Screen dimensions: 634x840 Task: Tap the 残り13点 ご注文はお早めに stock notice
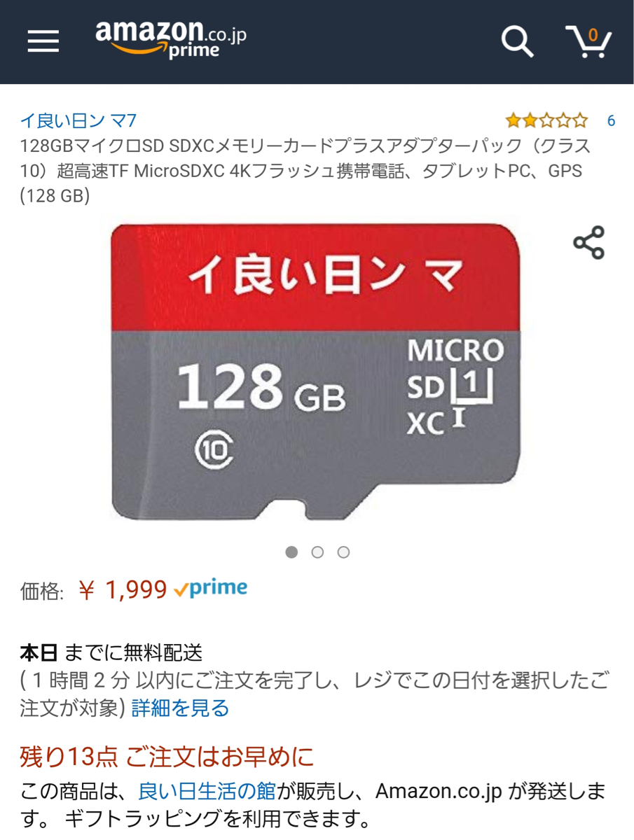[167, 757]
